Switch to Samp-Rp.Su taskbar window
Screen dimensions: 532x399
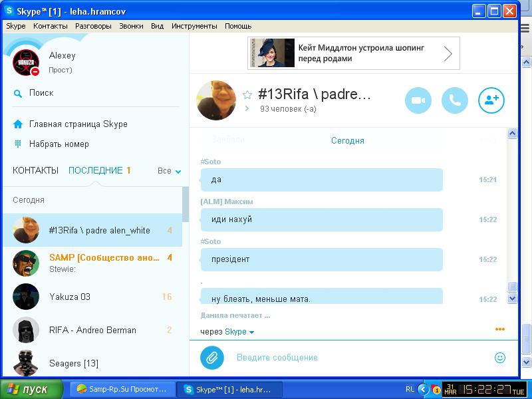click(x=123, y=389)
